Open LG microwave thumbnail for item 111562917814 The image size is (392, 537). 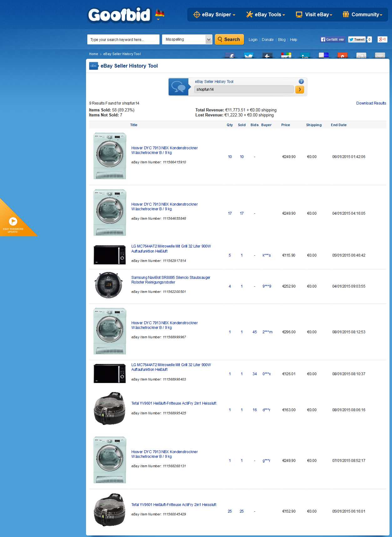click(110, 255)
